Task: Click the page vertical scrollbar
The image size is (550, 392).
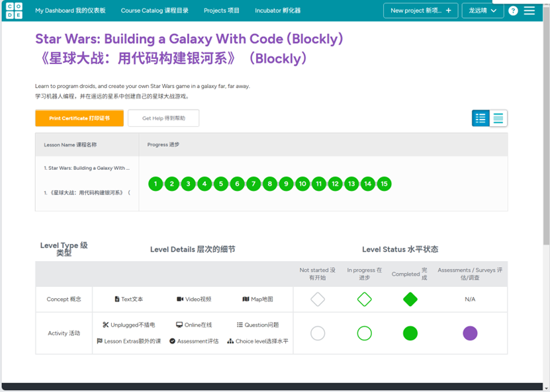Action: click(x=547, y=126)
